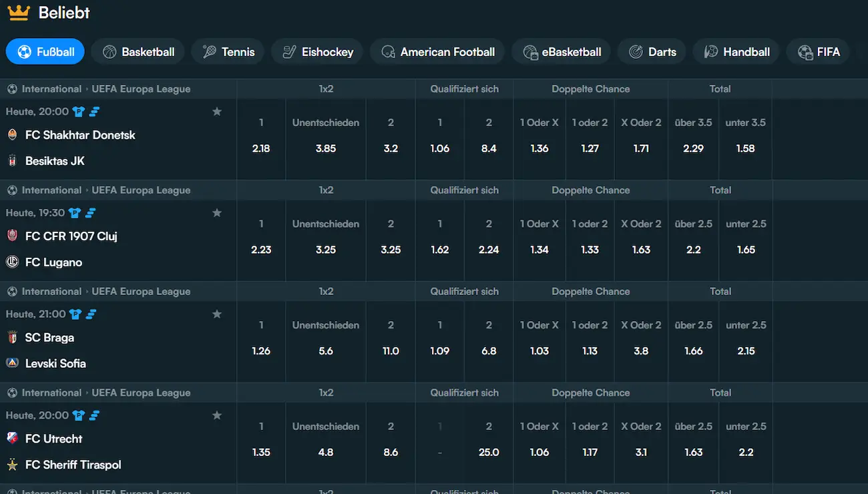Select über 3.5 goals at 2.29
Screen dimensions: 868x494
(x=694, y=139)
